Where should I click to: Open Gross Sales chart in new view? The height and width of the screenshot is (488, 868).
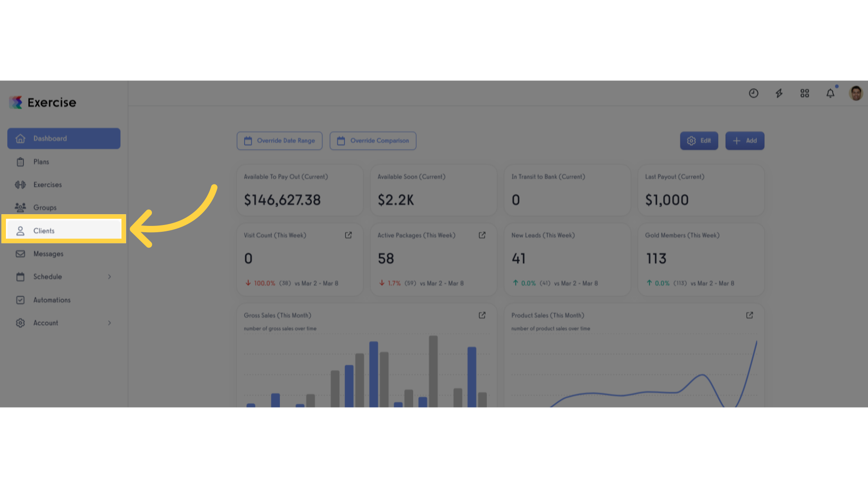point(482,315)
